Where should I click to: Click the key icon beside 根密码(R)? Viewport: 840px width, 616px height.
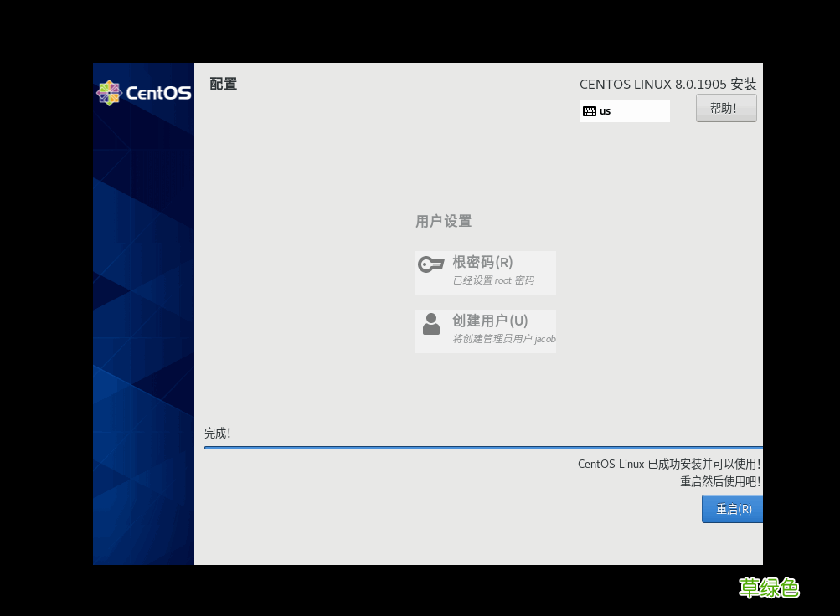coord(431,264)
